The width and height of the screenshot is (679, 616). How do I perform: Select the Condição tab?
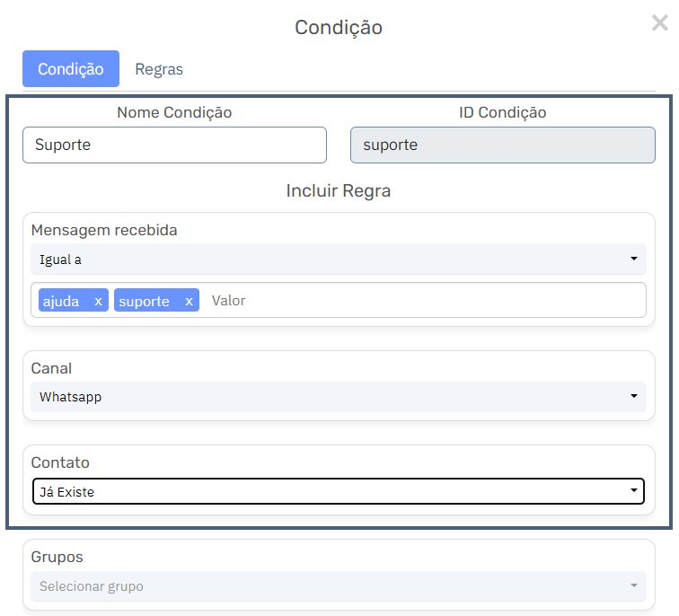point(71,69)
